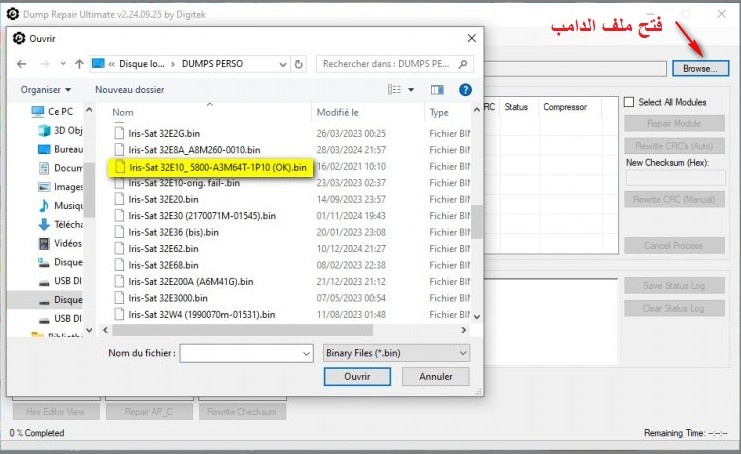This screenshot has width=741, height=454.
Task: Click Repair Module button in Dump Repair
Action: (x=674, y=123)
